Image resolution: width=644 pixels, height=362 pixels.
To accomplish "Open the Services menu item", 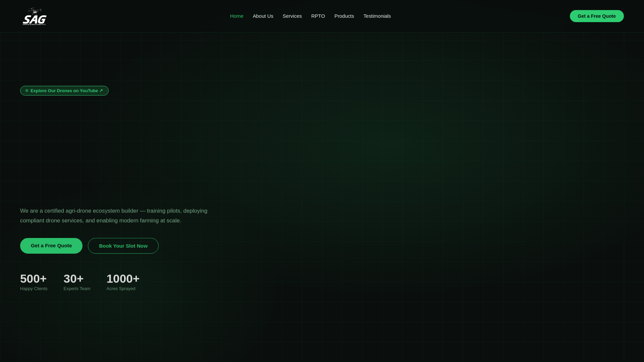I will tap(292, 16).
